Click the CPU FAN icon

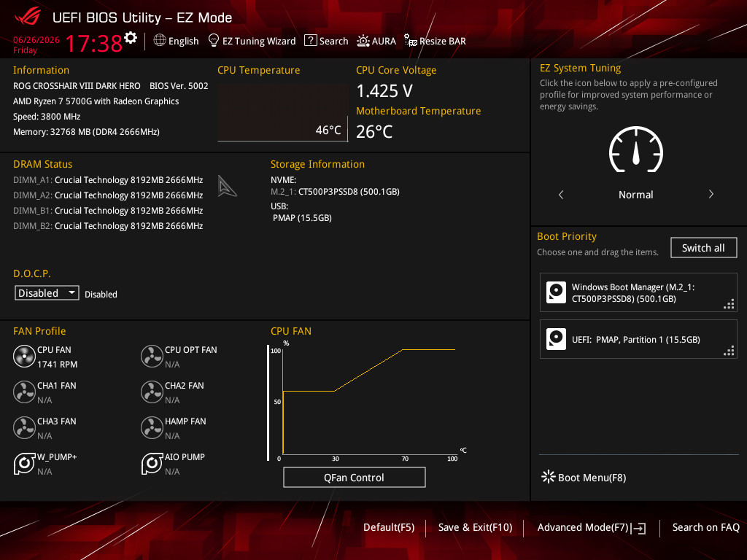24,356
